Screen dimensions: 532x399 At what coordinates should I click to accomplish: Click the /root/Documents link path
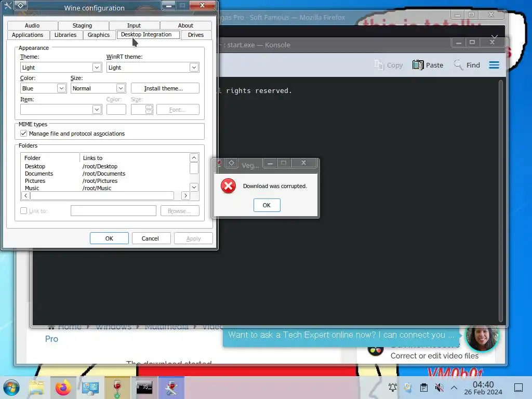pyautogui.click(x=104, y=174)
